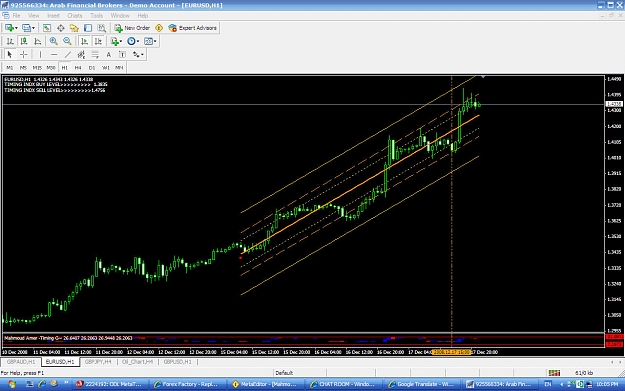Expand the New Chart dropdown arrow

coord(16,28)
